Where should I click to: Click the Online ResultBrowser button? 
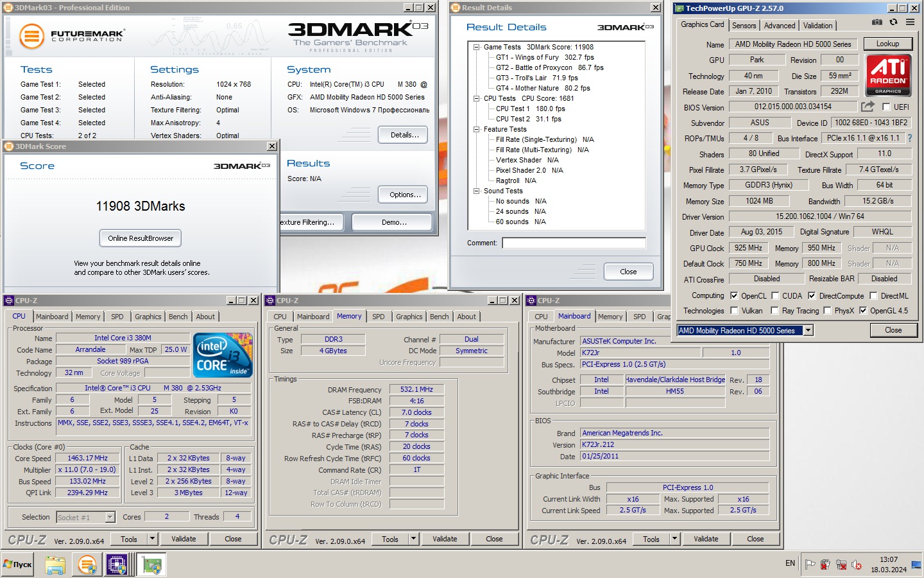[x=141, y=238]
